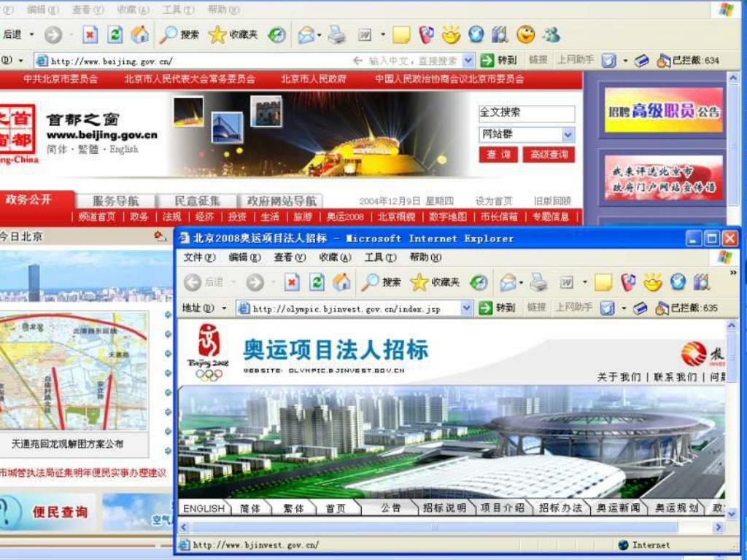Open 收藏夹 favorites in the Beijing gov window
747x560 pixels.
(233, 35)
